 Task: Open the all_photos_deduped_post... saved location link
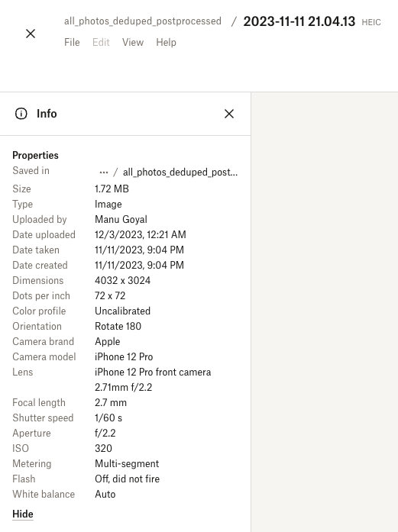tap(180, 172)
